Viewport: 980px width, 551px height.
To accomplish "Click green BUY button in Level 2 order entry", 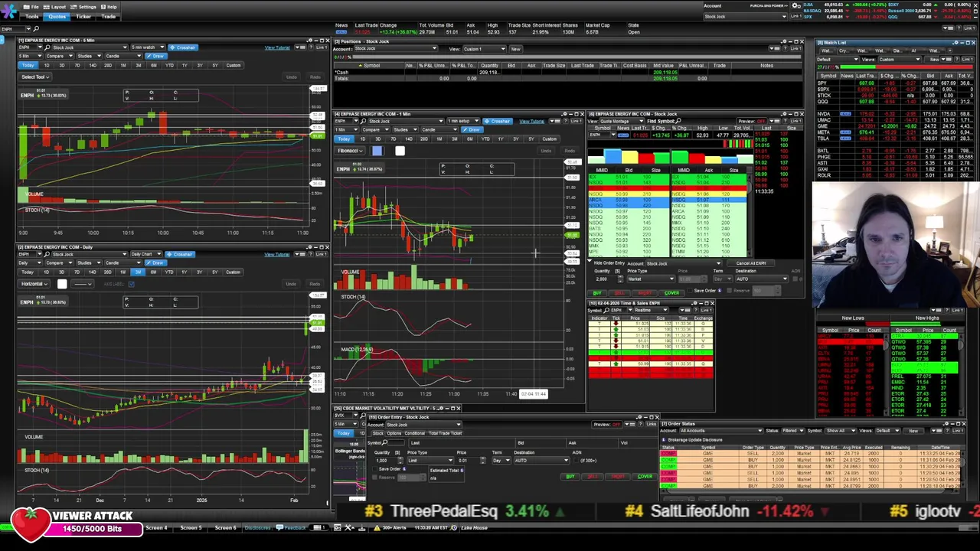I will (597, 293).
